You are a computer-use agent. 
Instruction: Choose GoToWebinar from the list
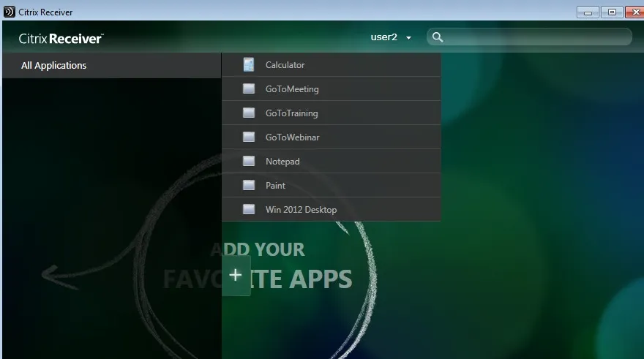[x=332, y=137]
